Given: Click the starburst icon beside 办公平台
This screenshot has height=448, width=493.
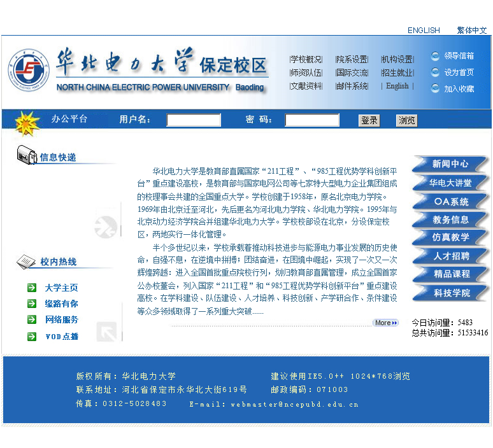Looking at the screenshot, I should (x=27, y=123).
